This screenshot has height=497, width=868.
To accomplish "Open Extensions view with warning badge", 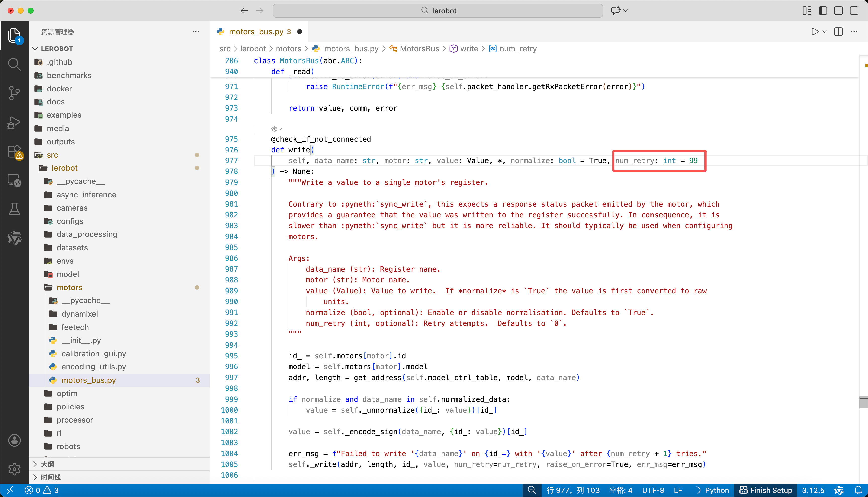I will pyautogui.click(x=14, y=152).
